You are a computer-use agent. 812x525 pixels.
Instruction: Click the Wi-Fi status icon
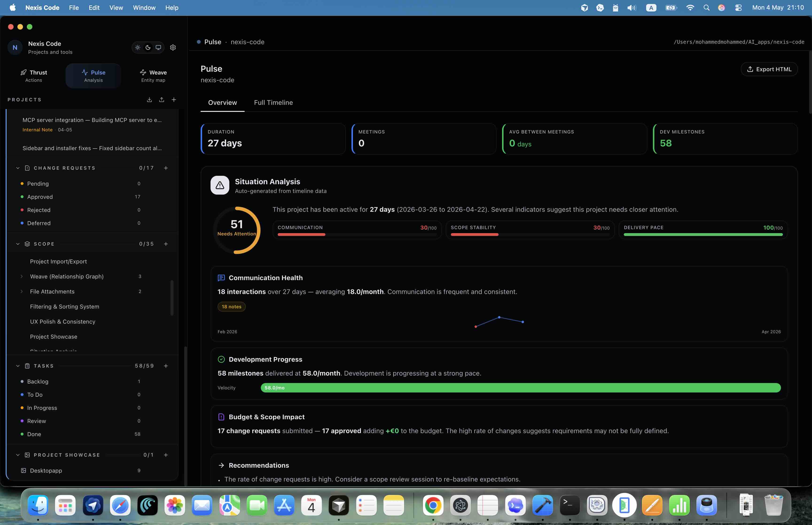coord(690,8)
